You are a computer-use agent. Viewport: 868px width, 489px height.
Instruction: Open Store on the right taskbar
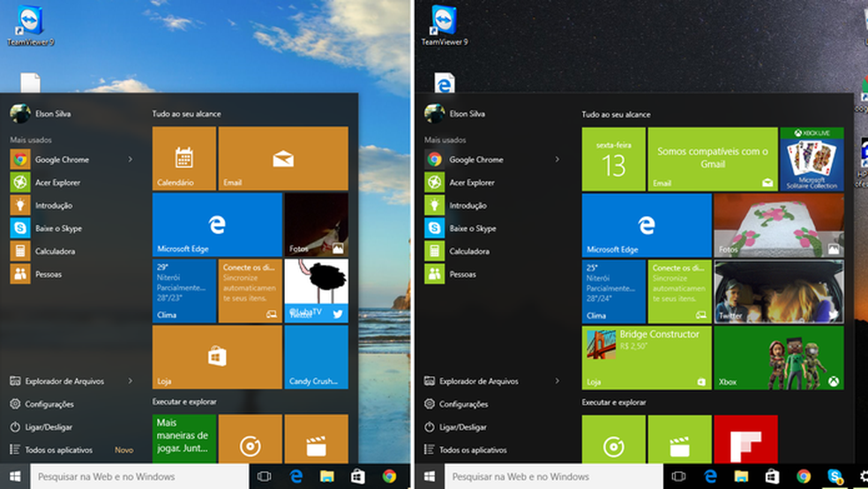tap(772, 477)
